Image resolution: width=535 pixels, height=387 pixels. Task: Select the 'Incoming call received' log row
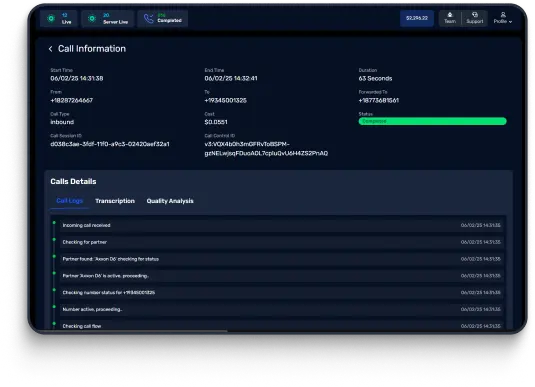[x=281, y=225]
